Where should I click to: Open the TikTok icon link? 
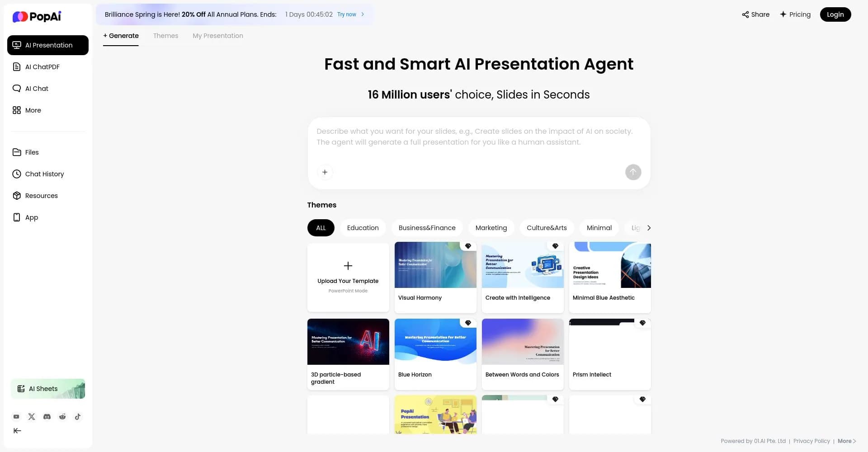pyautogui.click(x=78, y=417)
